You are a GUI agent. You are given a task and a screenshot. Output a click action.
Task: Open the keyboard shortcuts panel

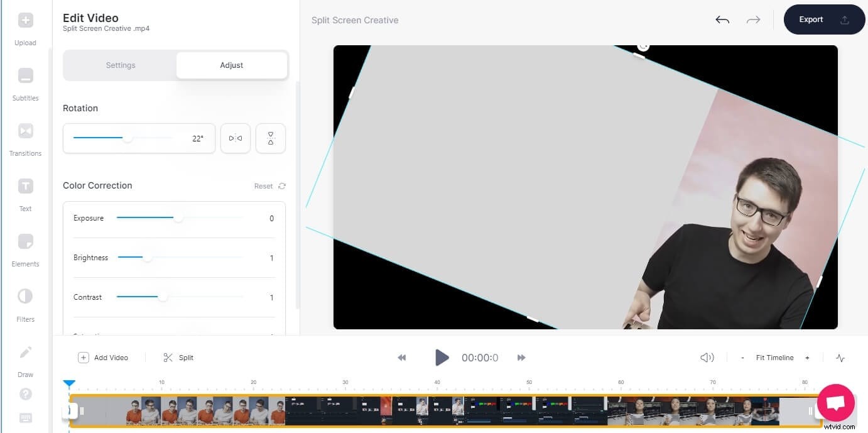25,417
